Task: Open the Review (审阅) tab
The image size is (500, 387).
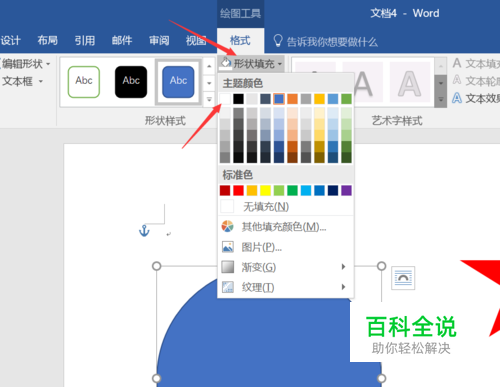Action: [x=159, y=41]
